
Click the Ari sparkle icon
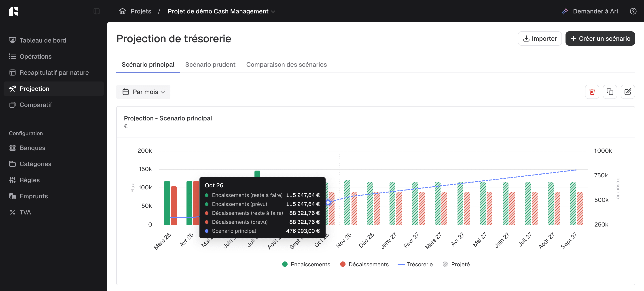pyautogui.click(x=565, y=11)
